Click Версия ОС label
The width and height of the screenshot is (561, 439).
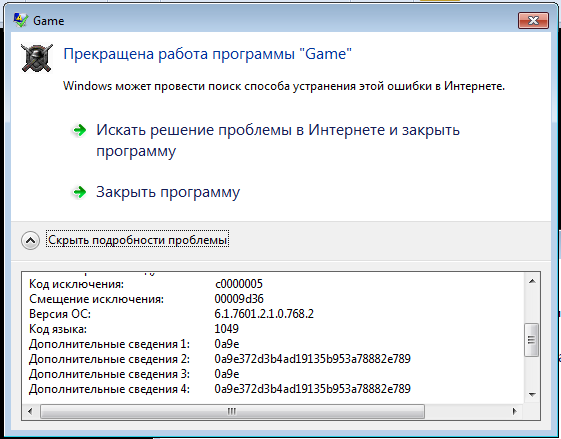(60, 314)
